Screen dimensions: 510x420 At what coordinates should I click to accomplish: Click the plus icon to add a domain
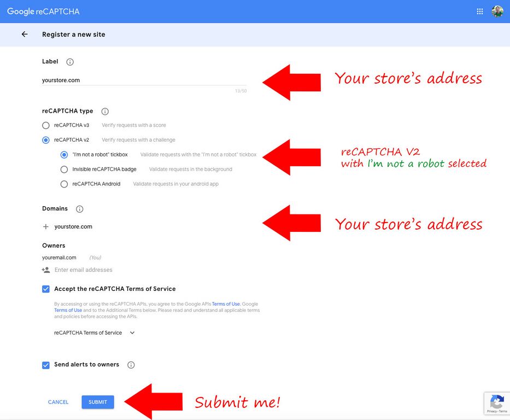46,226
